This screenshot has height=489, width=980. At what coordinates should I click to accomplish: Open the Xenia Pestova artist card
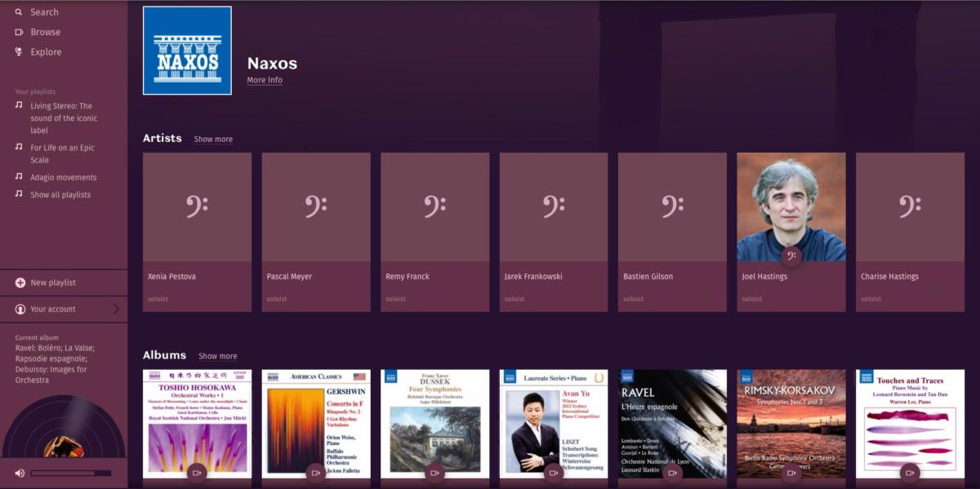click(197, 232)
